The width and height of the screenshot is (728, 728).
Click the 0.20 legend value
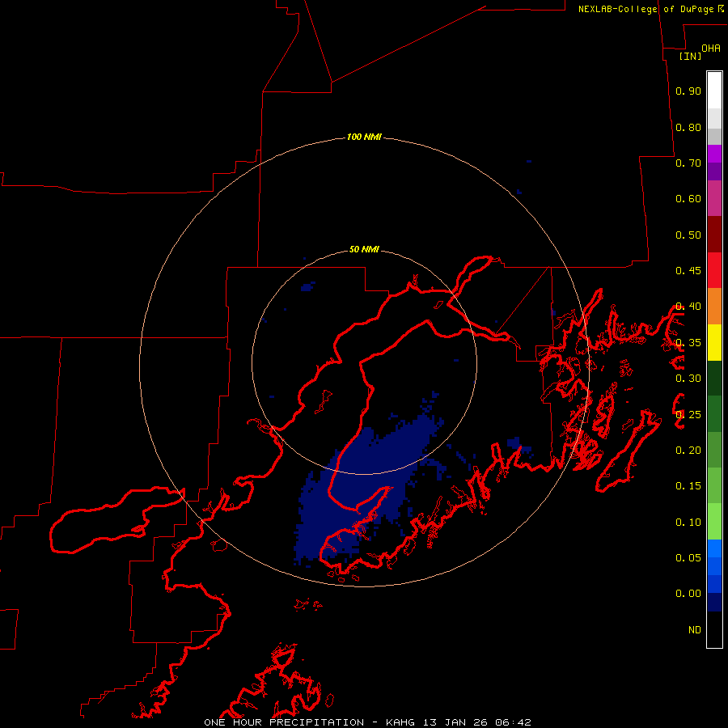tap(688, 451)
